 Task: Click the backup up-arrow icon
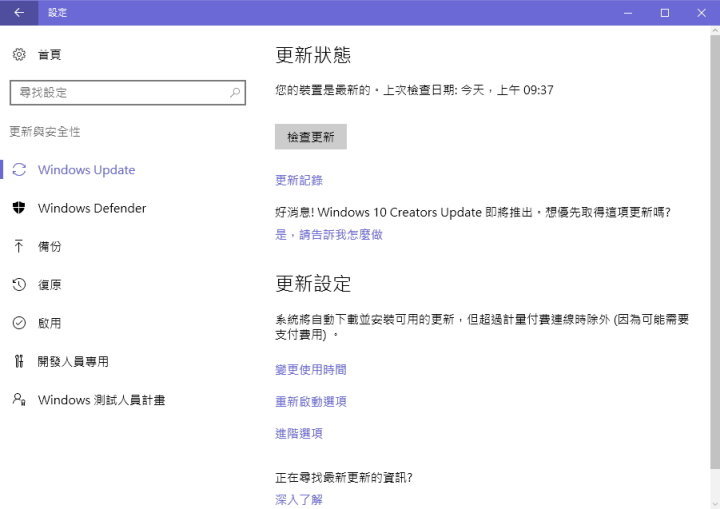(x=19, y=246)
